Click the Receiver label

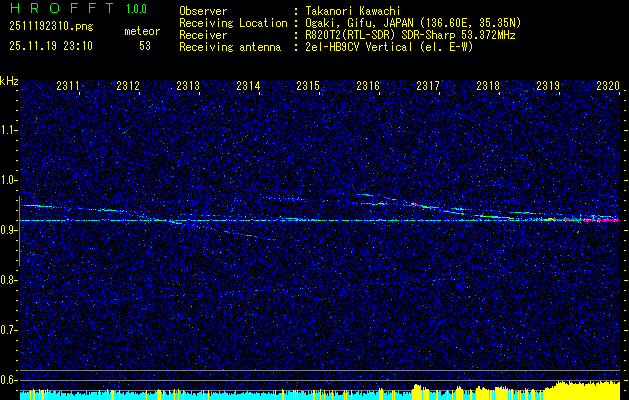pyautogui.click(x=203, y=35)
